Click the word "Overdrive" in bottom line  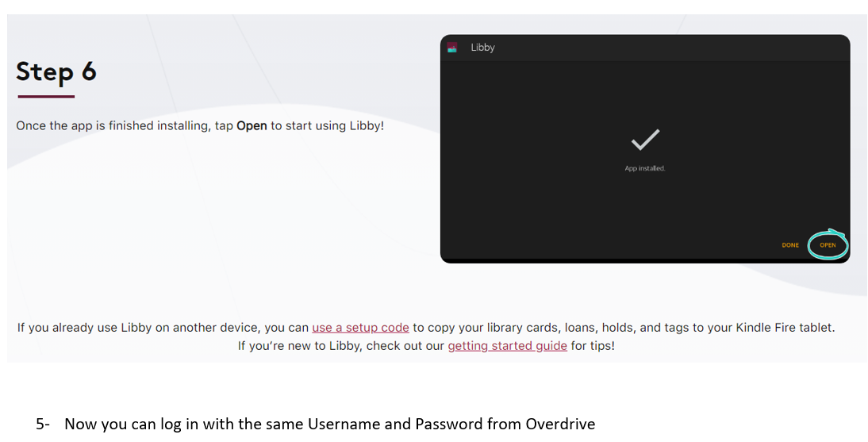coord(560,425)
